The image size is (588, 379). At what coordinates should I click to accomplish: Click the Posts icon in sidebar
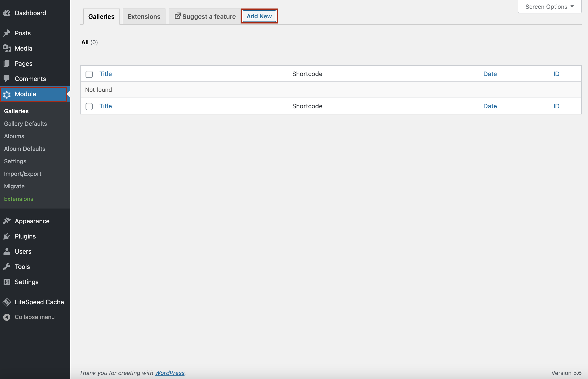[x=7, y=32]
